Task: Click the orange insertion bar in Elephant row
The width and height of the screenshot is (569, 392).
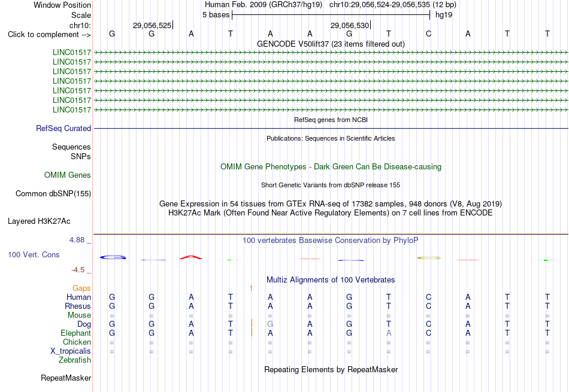Action: pyautogui.click(x=252, y=332)
